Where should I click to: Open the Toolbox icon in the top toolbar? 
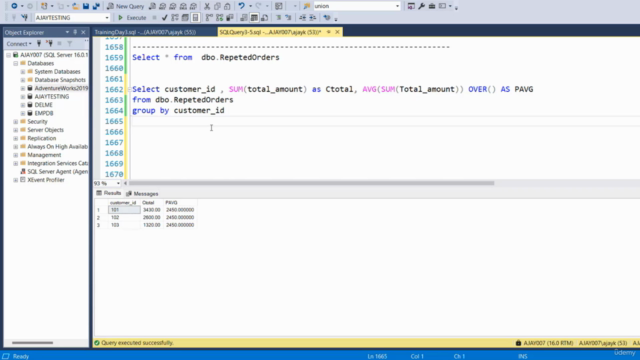point(432,6)
